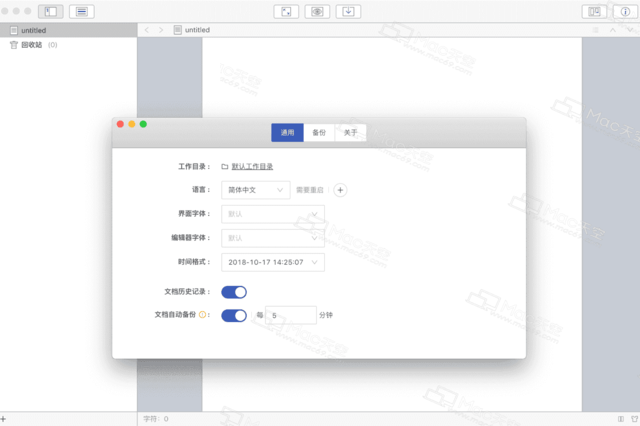Click the eye preview toolbar icon
The width and height of the screenshot is (640, 426).
coord(317,11)
